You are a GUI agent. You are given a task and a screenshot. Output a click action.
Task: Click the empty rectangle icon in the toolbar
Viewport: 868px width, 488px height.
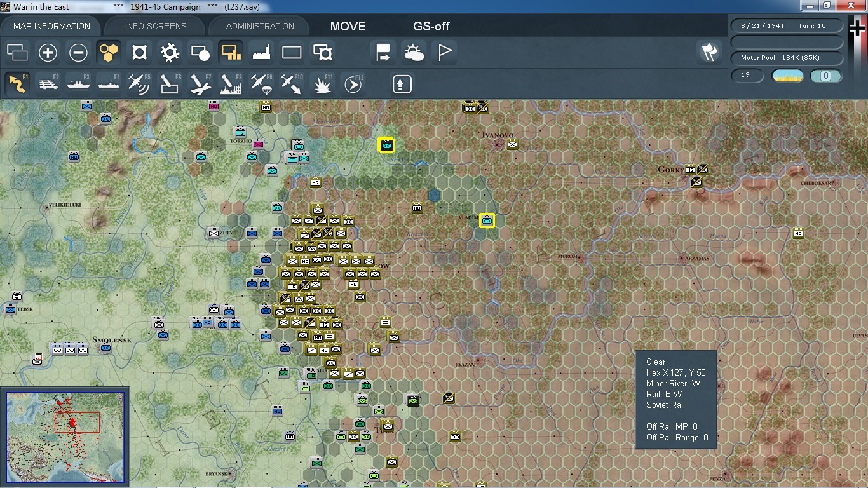[292, 53]
